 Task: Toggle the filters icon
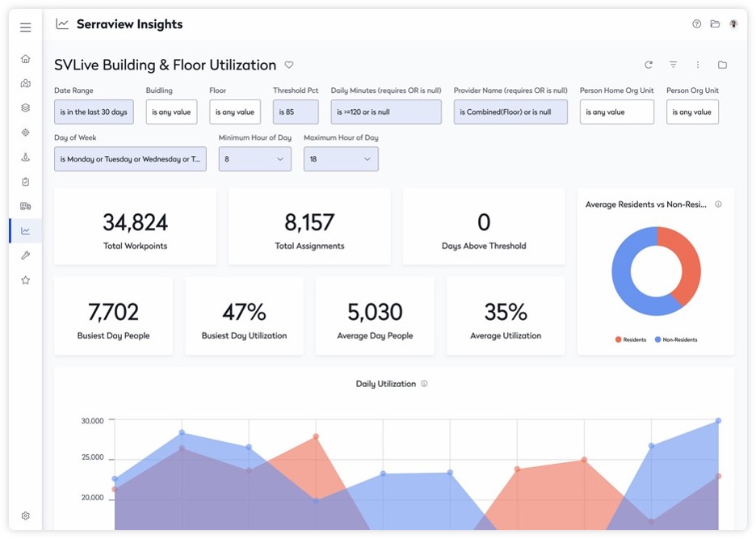point(673,65)
